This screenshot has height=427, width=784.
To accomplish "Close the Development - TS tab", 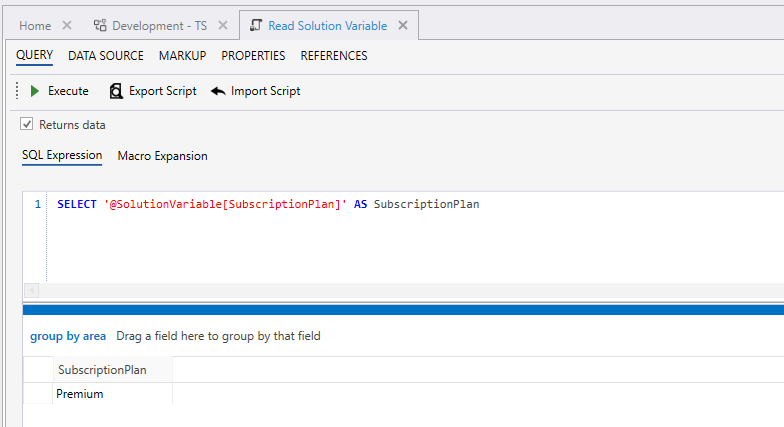I will click(x=222, y=25).
